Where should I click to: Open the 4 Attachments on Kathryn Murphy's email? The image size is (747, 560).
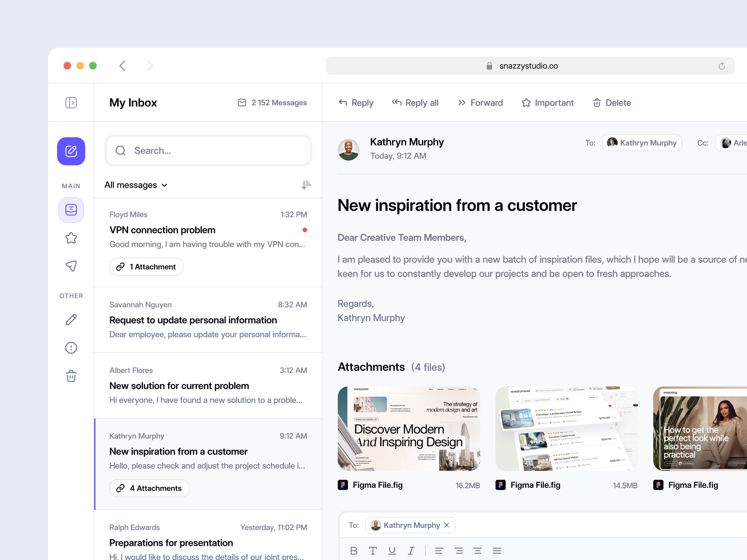point(149,488)
